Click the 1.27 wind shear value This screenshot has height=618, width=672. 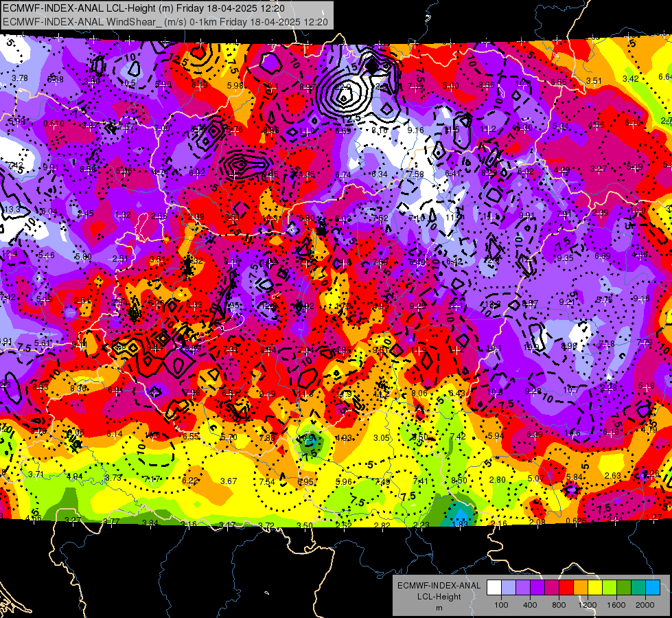654,517
